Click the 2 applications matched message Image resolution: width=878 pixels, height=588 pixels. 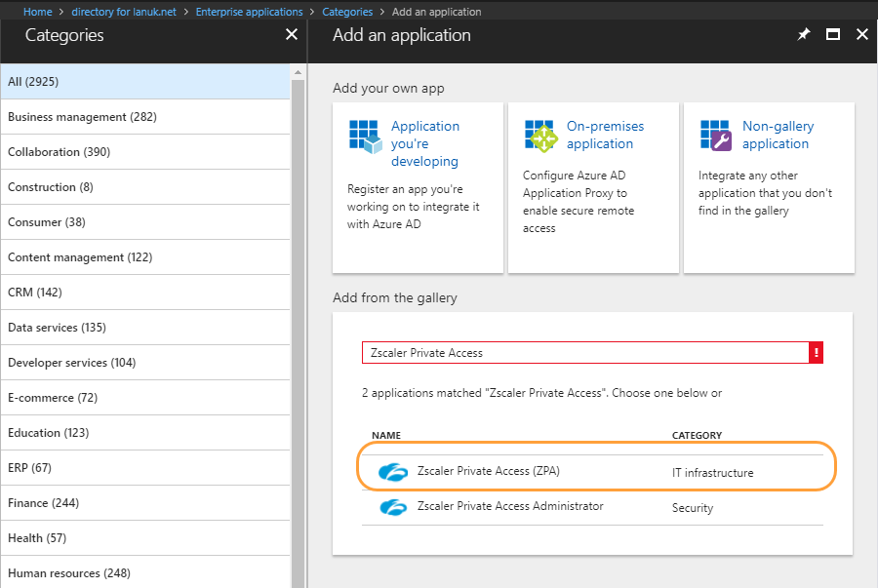point(541,393)
